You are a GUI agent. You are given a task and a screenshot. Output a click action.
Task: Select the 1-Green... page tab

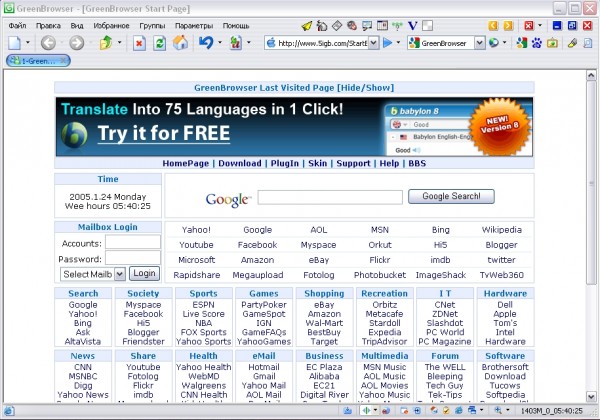pyautogui.click(x=38, y=60)
